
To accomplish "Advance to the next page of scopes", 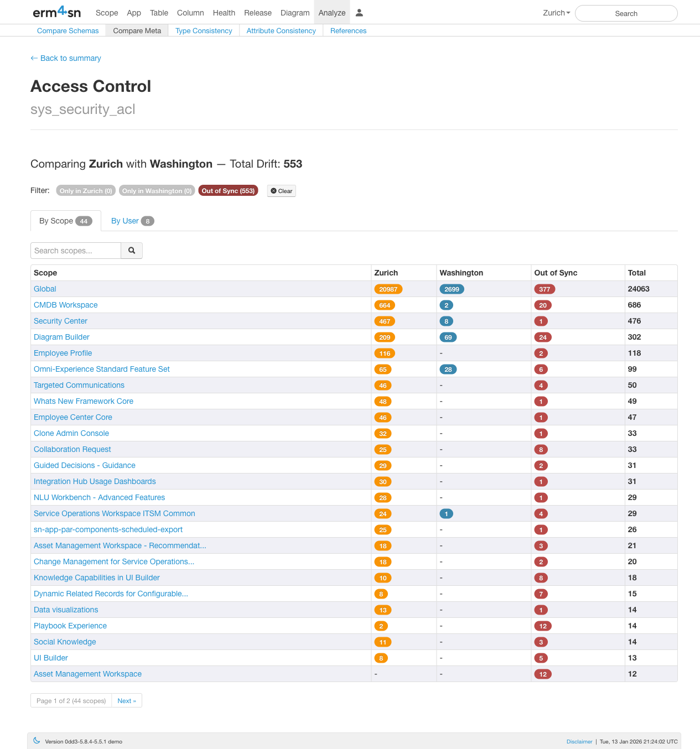I will pos(127,700).
